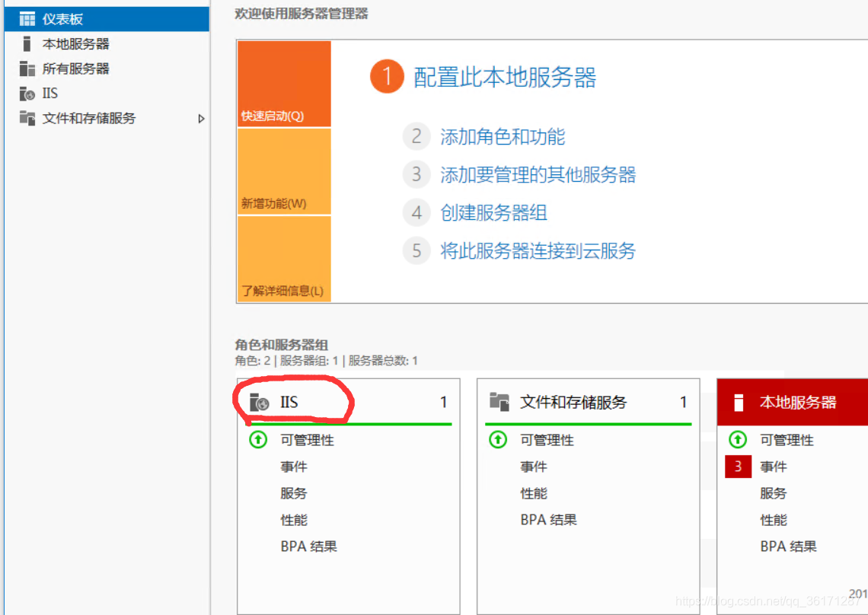Open 性能 in 文件和存储服务 tile
This screenshot has height=615, width=868.
tap(534, 493)
